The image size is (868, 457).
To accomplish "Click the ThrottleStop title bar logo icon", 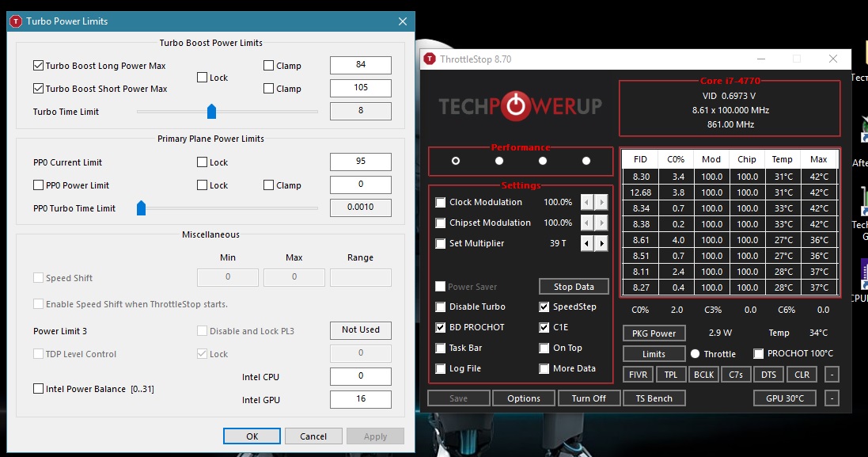I will [x=430, y=59].
